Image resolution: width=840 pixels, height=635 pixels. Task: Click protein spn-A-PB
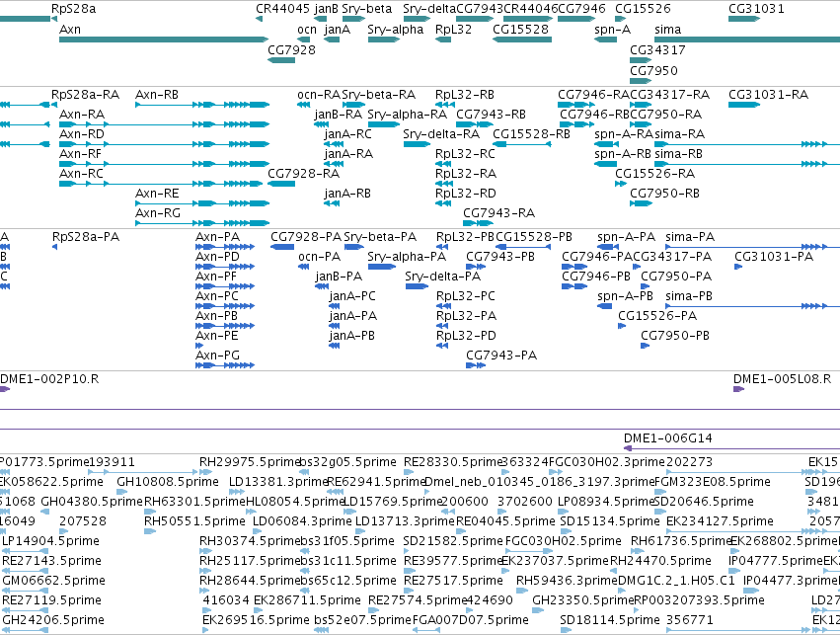click(605, 306)
